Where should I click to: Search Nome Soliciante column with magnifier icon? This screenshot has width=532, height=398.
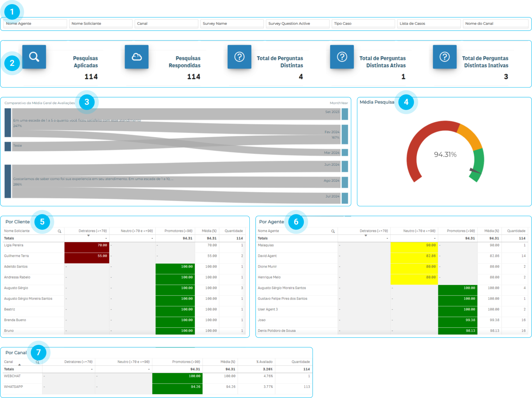tap(59, 231)
